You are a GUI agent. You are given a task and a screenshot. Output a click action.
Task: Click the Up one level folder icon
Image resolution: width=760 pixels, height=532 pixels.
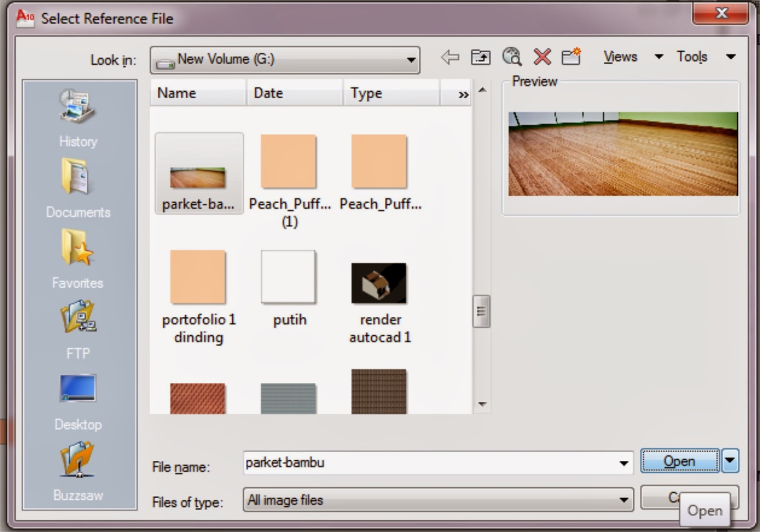tap(480, 57)
